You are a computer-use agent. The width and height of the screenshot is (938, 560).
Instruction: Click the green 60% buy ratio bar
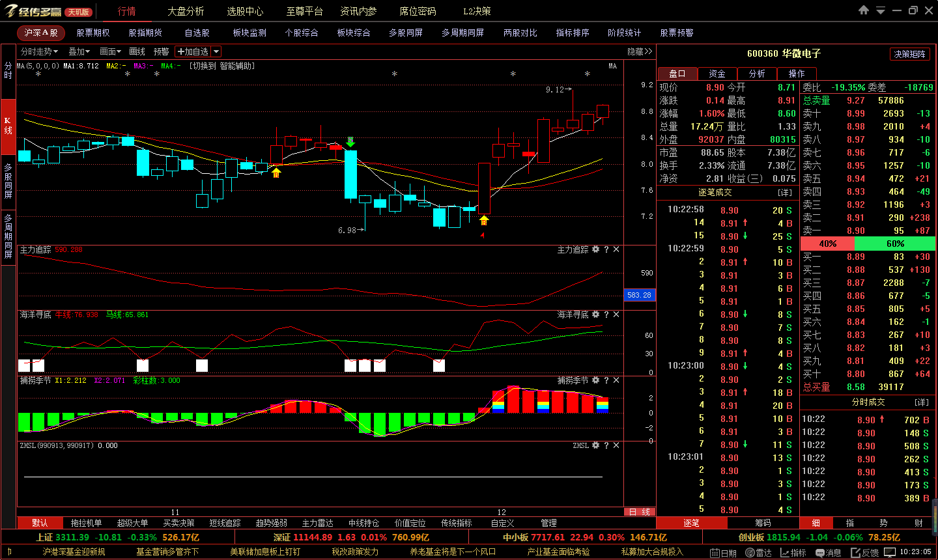coord(895,244)
